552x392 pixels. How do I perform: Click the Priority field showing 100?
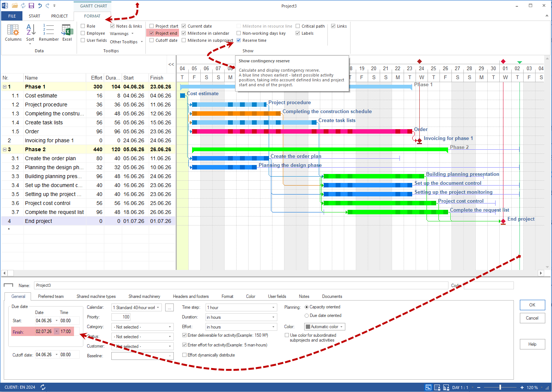(x=121, y=317)
